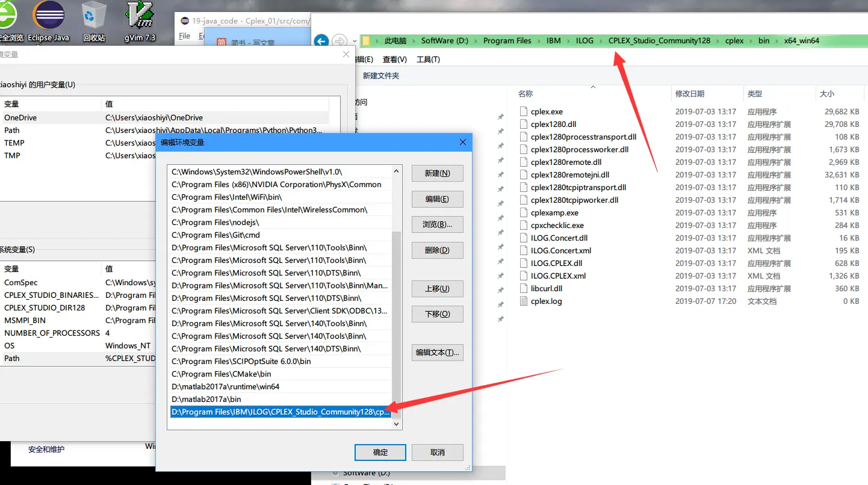Select WindowsPowerShell\v1.0\ path entry

[x=281, y=172]
